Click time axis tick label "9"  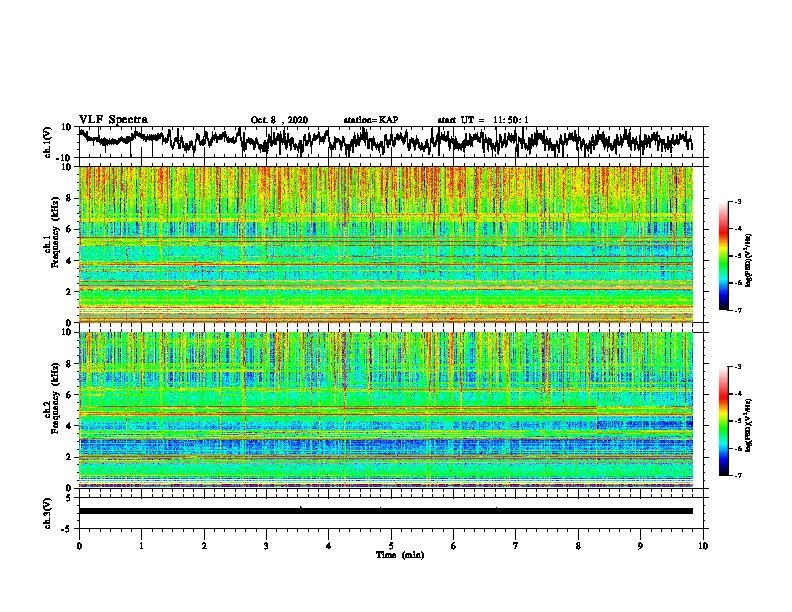point(640,546)
